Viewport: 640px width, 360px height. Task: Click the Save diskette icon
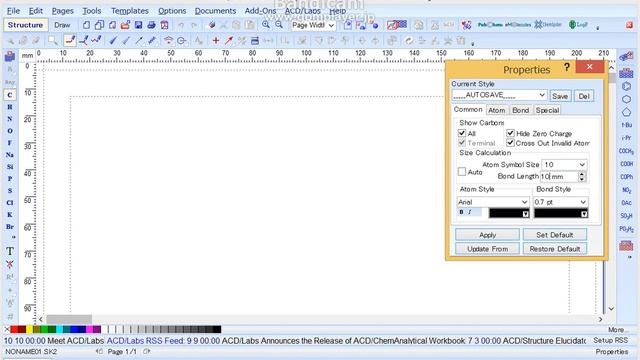138,25
